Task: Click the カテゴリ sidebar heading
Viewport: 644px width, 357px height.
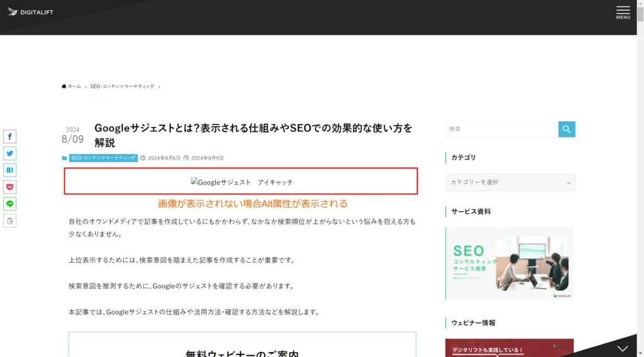Action: [464, 158]
